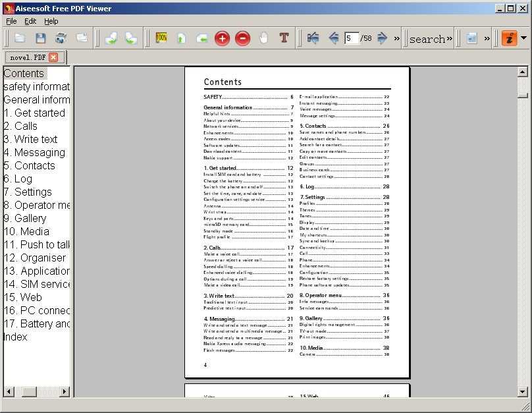Open the '7. Settings' bookmark
Viewport: 532px width, 413px height.
tap(28, 192)
